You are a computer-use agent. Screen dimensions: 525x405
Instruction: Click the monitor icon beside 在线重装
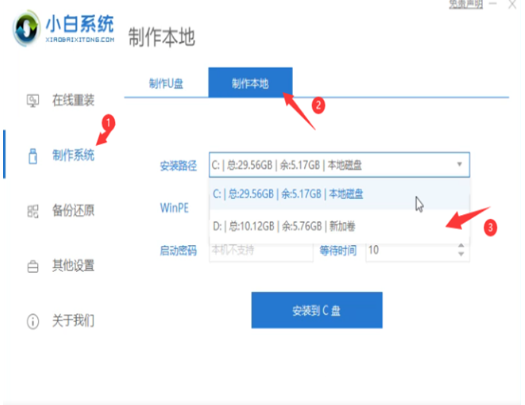click(33, 100)
